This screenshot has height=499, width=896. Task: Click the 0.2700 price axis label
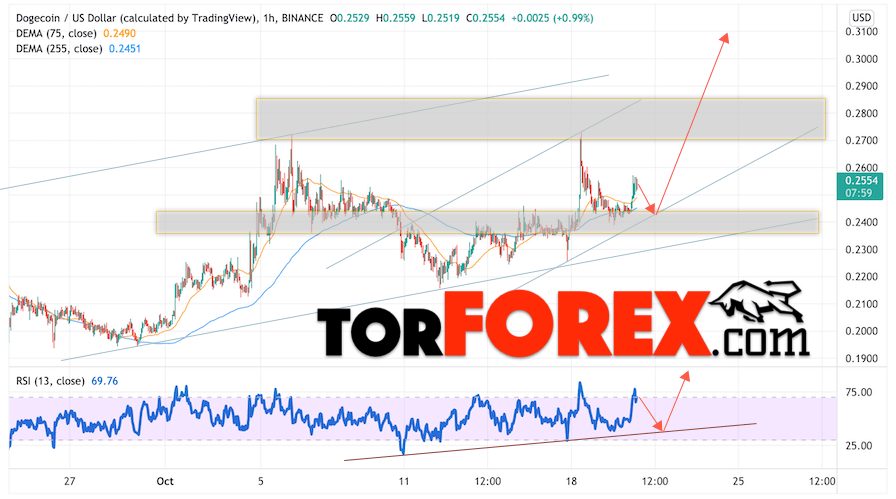pos(861,141)
